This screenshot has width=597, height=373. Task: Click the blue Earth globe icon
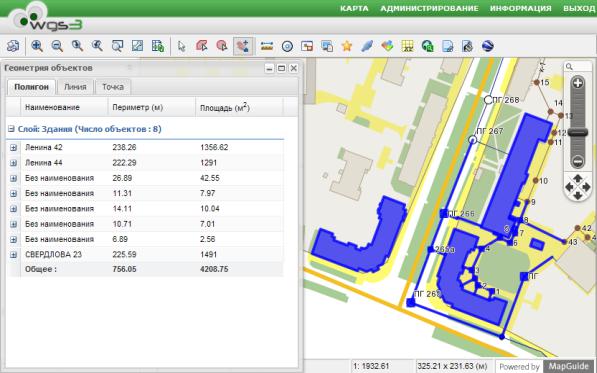488,46
